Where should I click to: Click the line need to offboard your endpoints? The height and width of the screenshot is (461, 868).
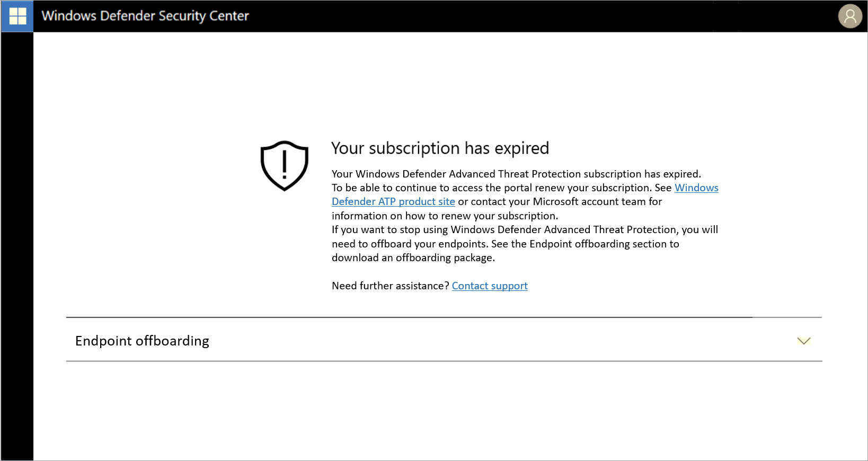tap(505, 244)
